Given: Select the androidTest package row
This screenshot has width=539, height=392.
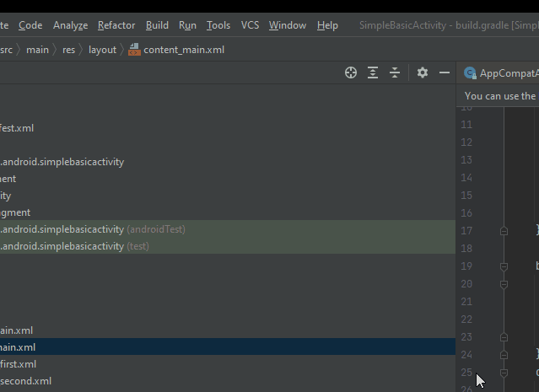Looking at the screenshot, I should tap(228, 229).
